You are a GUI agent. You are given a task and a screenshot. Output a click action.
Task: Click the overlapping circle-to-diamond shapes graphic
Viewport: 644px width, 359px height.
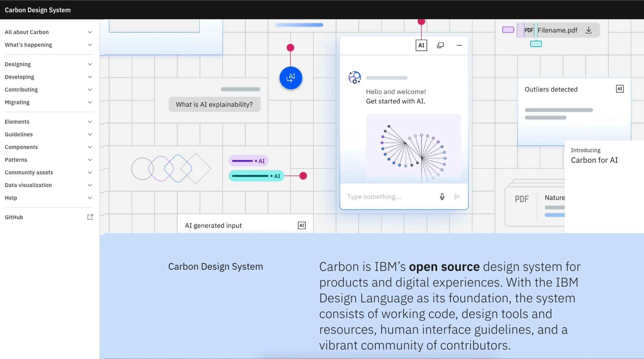pos(171,168)
